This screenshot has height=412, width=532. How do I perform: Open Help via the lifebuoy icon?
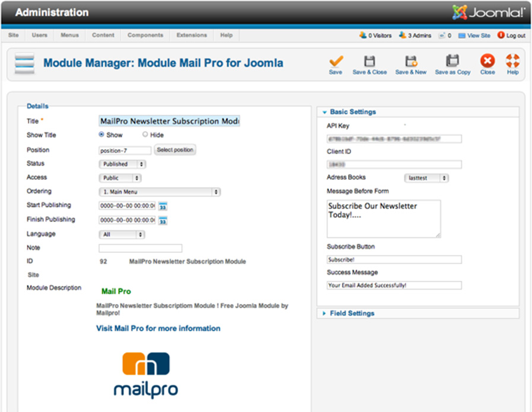512,61
